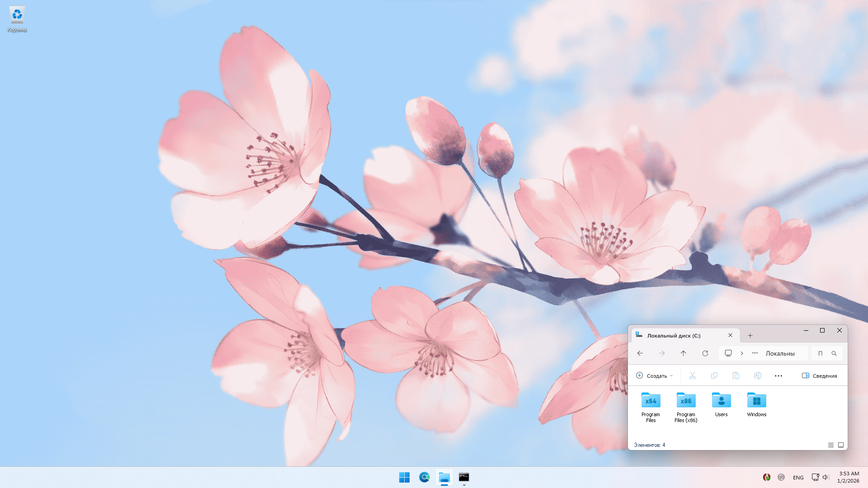Switch to details list view
This screenshot has height=488, width=868.
[x=830, y=445]
